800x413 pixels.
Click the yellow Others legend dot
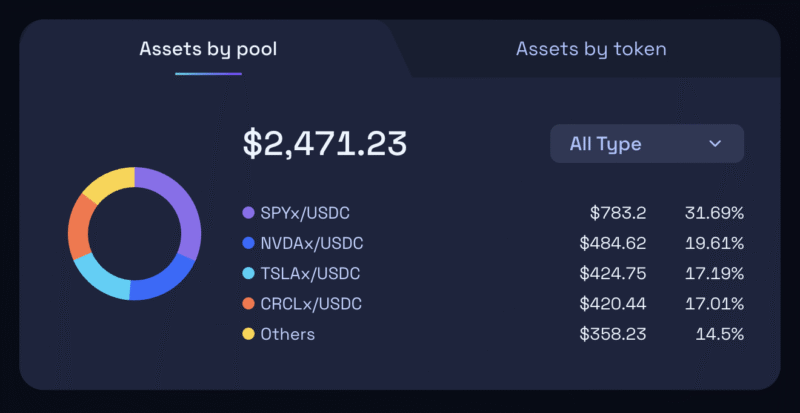[x=248, y=334]
